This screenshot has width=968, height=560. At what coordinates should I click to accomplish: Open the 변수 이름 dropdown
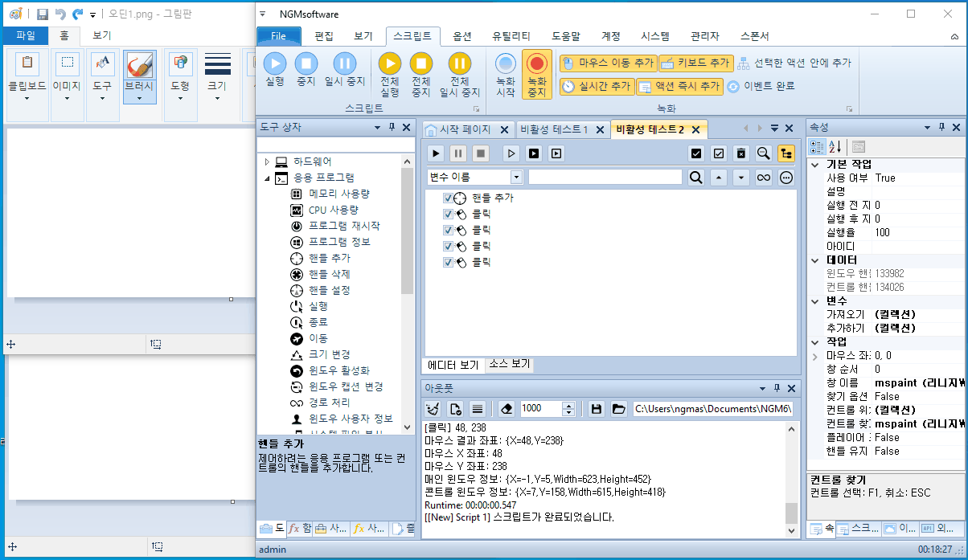coord(516,177)
